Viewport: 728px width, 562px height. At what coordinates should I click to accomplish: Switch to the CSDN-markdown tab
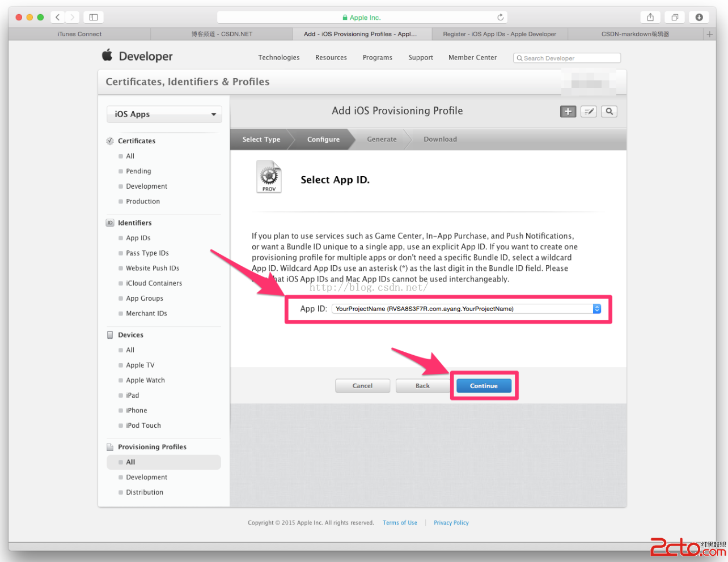[x=635, y=34]
